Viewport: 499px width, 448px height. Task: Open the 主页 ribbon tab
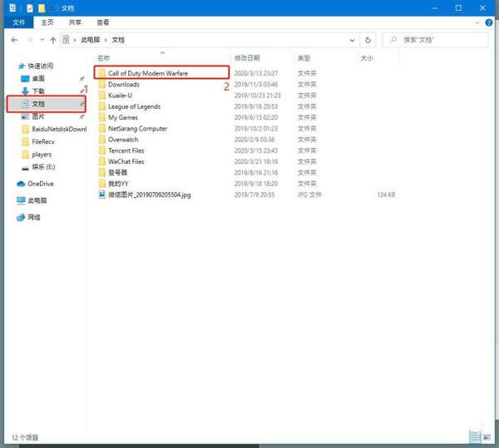(47, 22)
